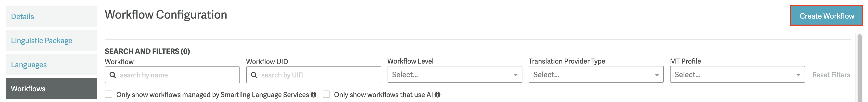The width and height of the screenshot is (868, 102).
Task: Toggle Only show workflows that use AI checkbox
Action: pyautogui.click(x=326, y=94)
